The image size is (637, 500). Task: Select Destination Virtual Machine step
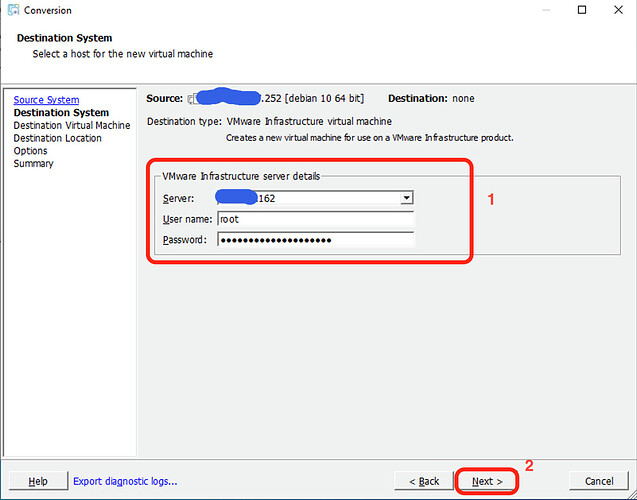click(x=72, y=126)
